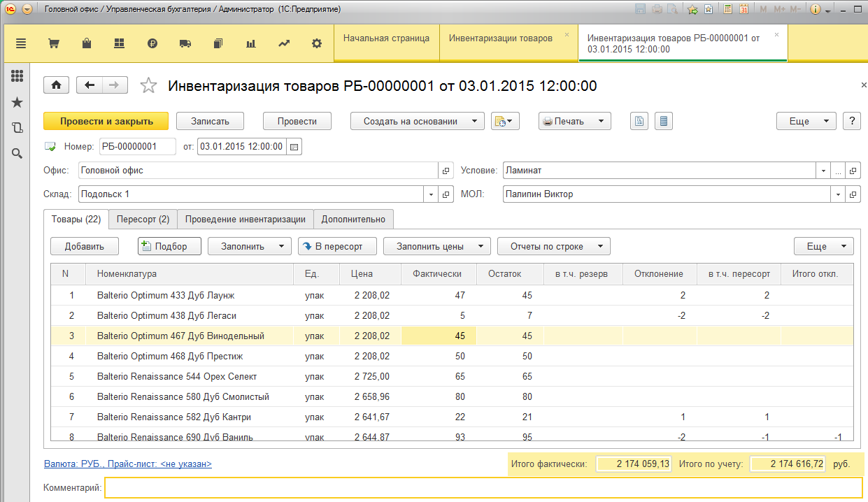The image size is (868, 502).
Task: Select the 'Пересорт (2)' tab
Action: tap(143, 219)
